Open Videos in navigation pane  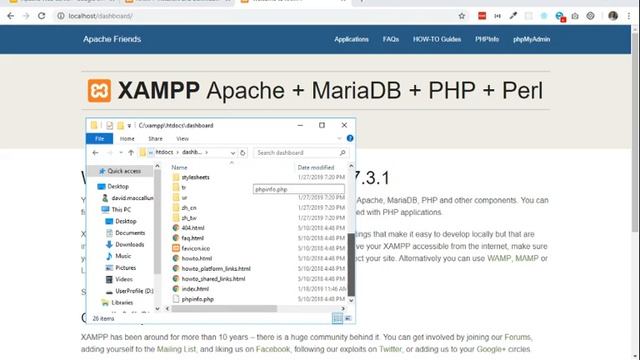pyautogui.click(x=124, y=279)
